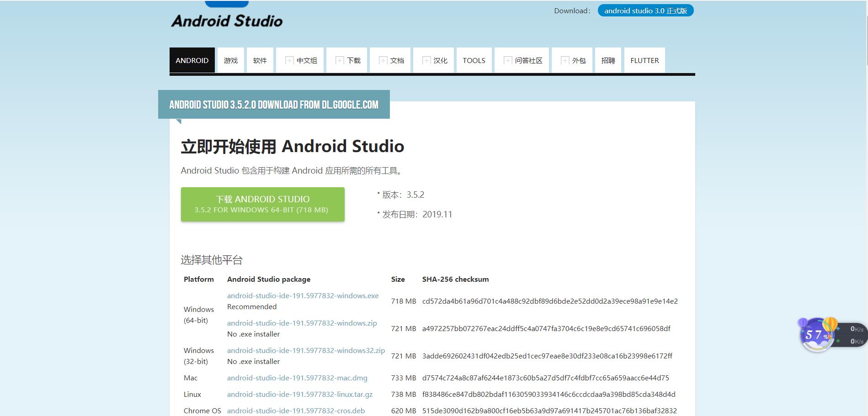868x416 pixels.
Task: Select the 620 MB size cell
Action: coord(404,411)
